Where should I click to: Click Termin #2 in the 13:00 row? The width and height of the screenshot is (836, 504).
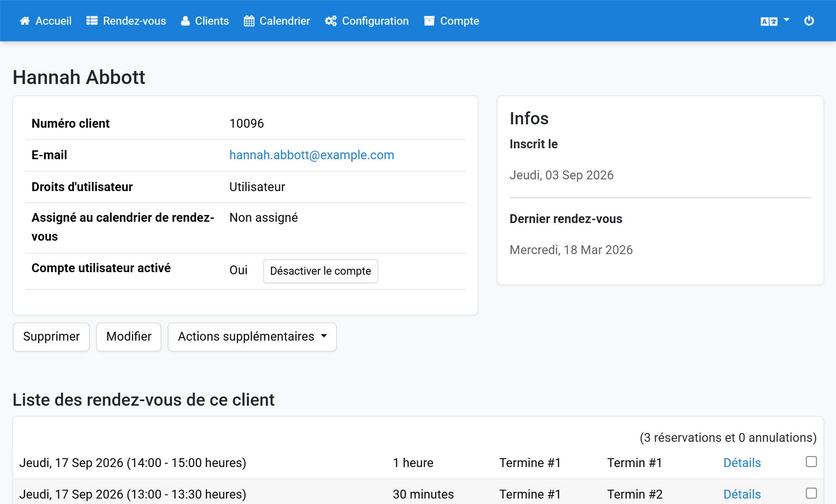click(x=635, y=494)
